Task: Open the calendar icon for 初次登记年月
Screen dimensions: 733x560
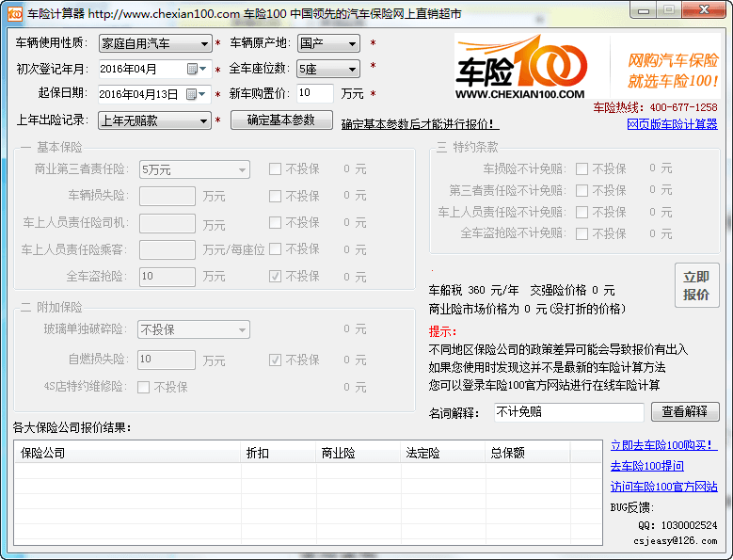Action: coord(193,69)
